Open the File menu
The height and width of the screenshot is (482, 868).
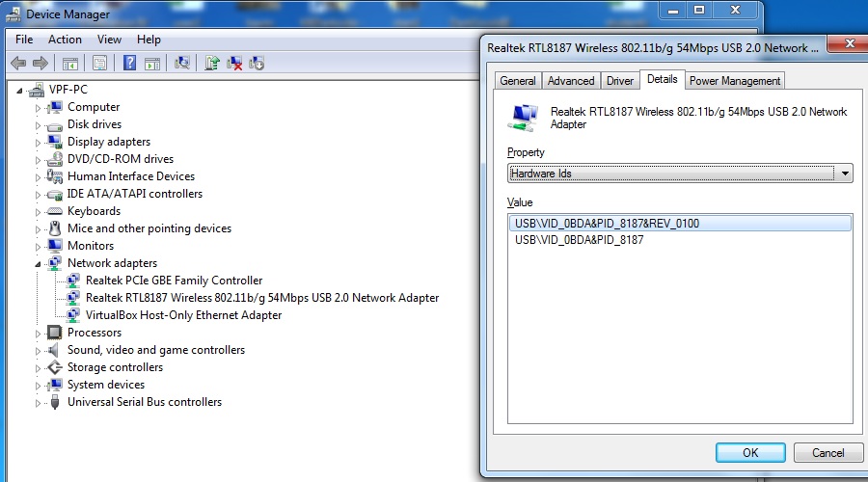pos(24,40)
